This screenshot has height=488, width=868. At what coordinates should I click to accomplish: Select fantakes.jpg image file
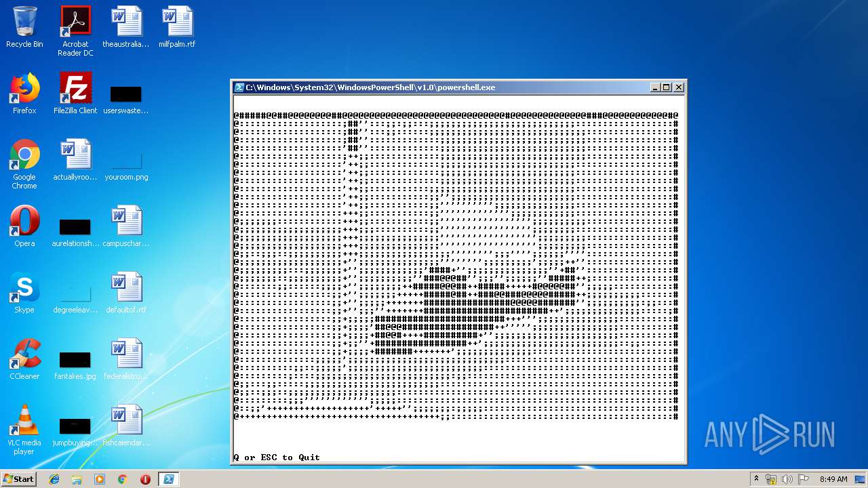(75, 365)
